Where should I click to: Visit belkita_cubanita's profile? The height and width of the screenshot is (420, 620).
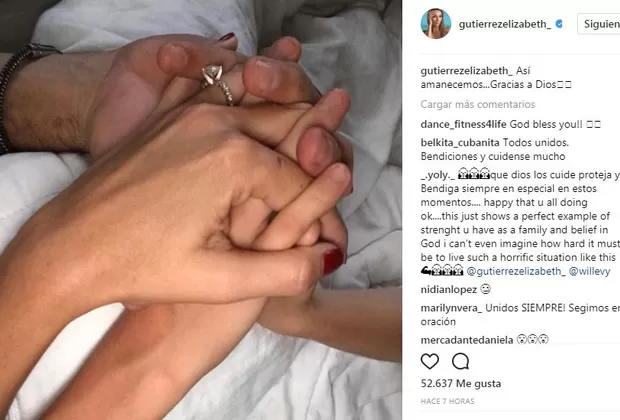(460, 143)
